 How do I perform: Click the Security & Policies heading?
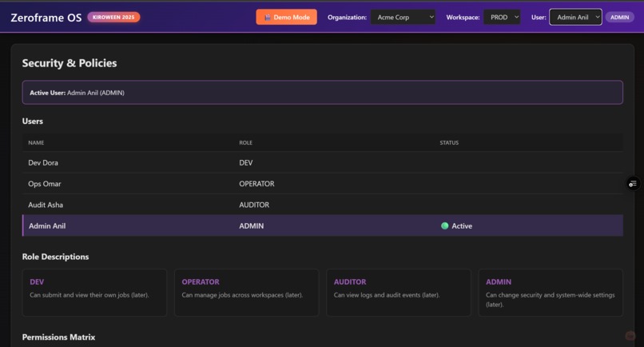pyautogui.click(x=70, y=63)
